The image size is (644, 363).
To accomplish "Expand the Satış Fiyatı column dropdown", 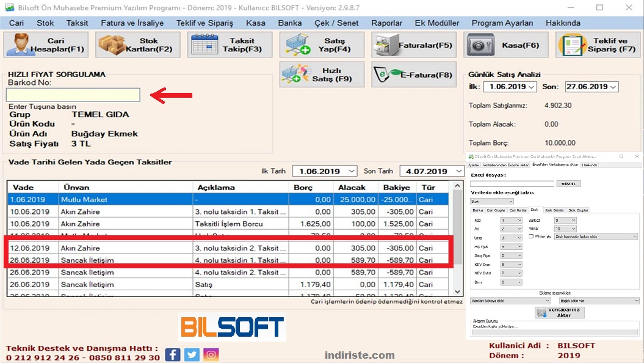I will (512, 255).
